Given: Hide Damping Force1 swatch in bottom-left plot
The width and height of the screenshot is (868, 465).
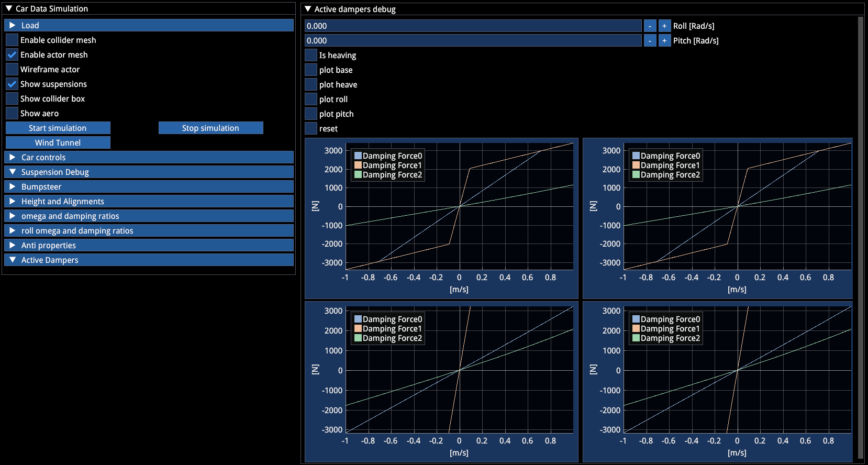Looking at the screenshot, I should [358, 328].
